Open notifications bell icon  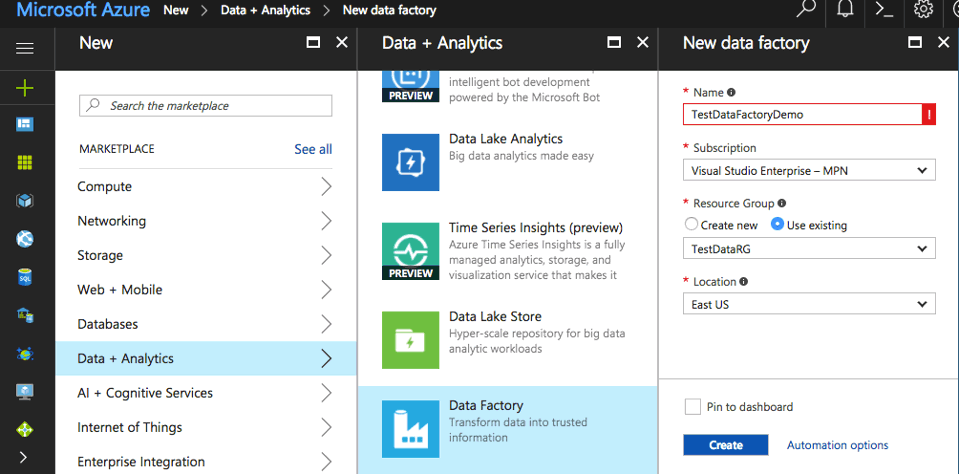(845, 10)
